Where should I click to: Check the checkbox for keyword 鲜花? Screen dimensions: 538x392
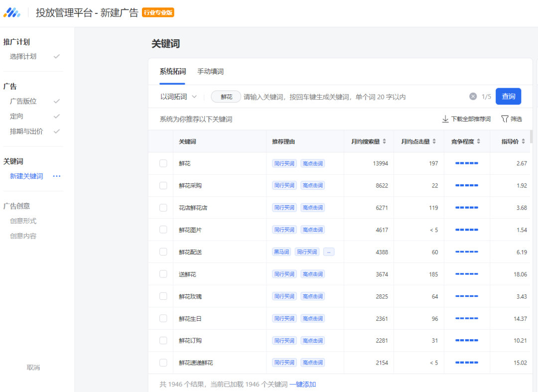pos(163,163)
